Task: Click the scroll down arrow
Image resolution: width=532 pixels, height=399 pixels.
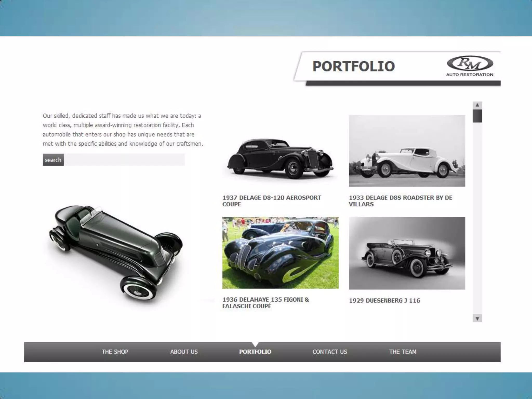Action: (477, 318)
